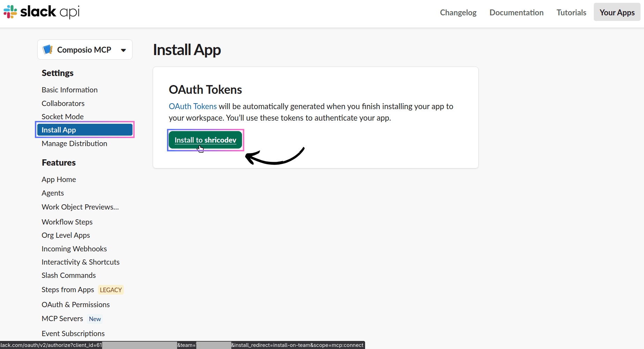Open the Documentation page
644x349 pixels.
(516, 13)
